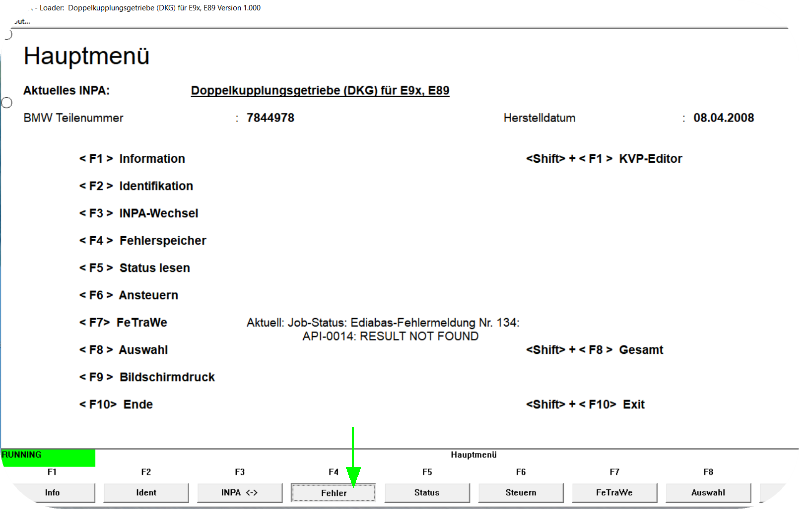Select the F3 INPA-Wechsel menu entry

[139, 213]
